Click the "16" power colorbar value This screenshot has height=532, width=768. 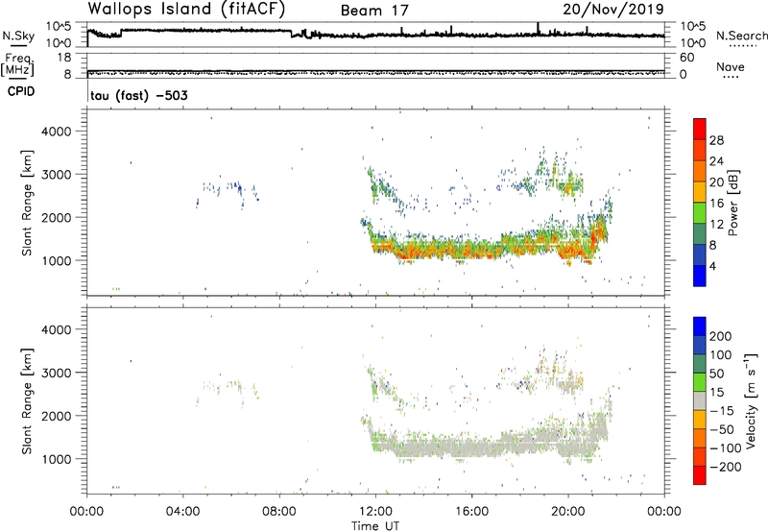click(716, 204)
